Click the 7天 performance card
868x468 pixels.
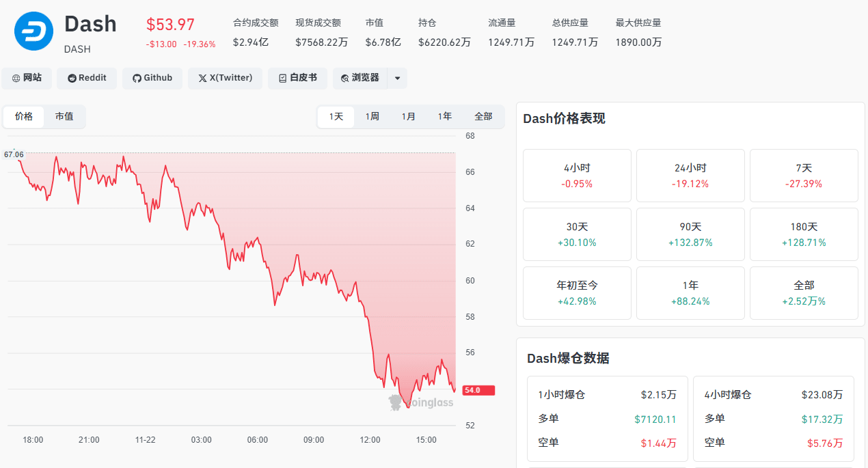click(804, 176)
